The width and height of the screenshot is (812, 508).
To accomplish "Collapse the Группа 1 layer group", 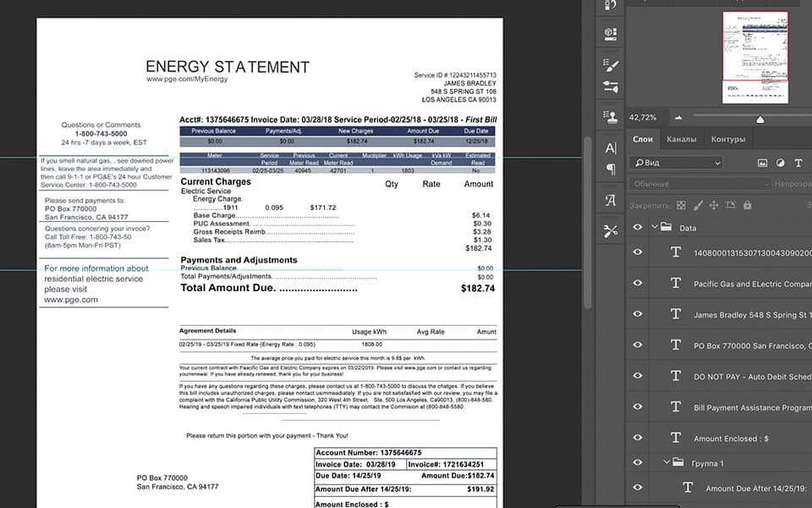I will point(667,462).
